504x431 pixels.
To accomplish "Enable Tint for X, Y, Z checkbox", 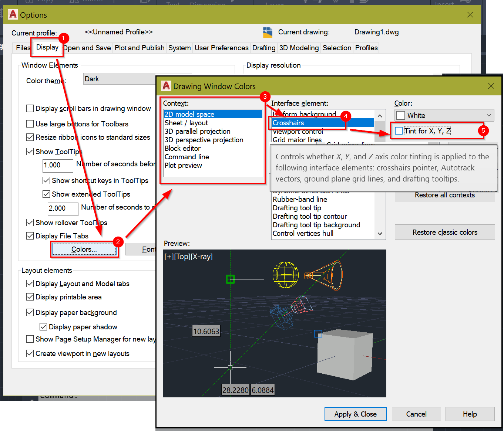I will [x=399, y=131].
